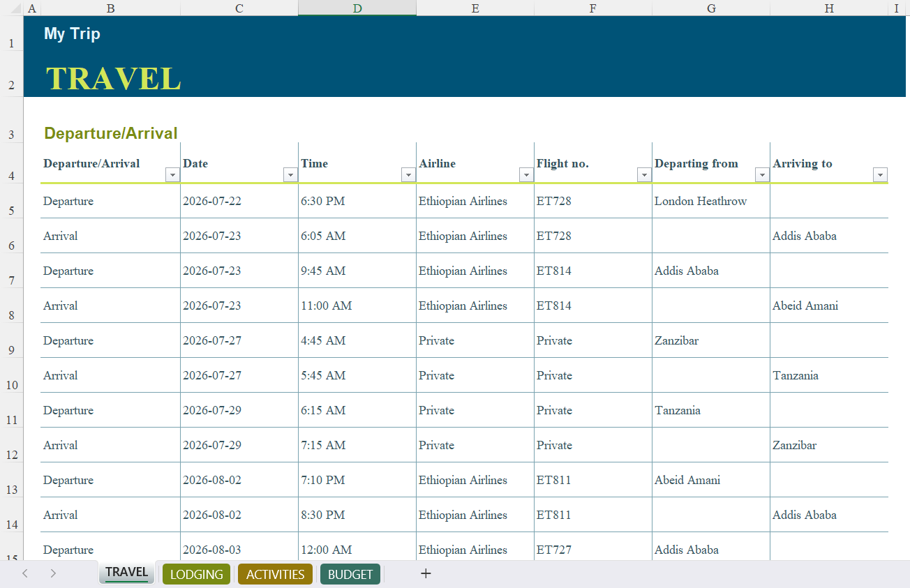
Task: Switch to the LODGING sheet tab
Action: click(x=196, y=574)
